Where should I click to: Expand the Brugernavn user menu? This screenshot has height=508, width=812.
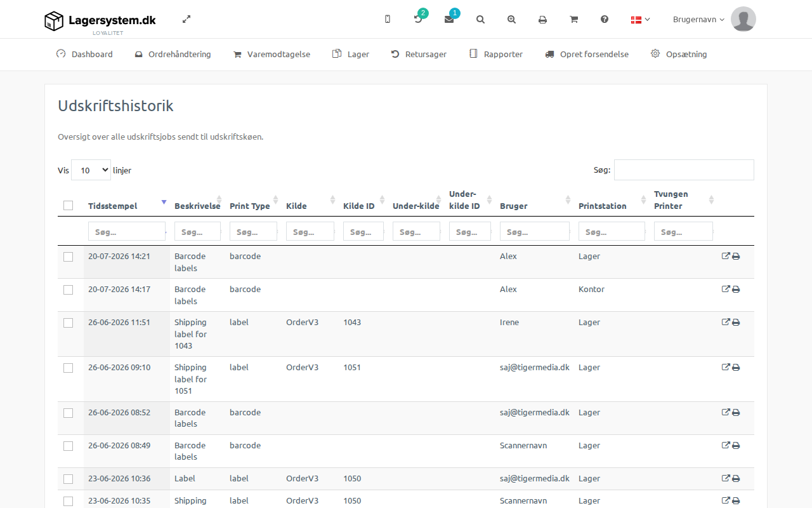pyautogui.click(x=698, y=20)
